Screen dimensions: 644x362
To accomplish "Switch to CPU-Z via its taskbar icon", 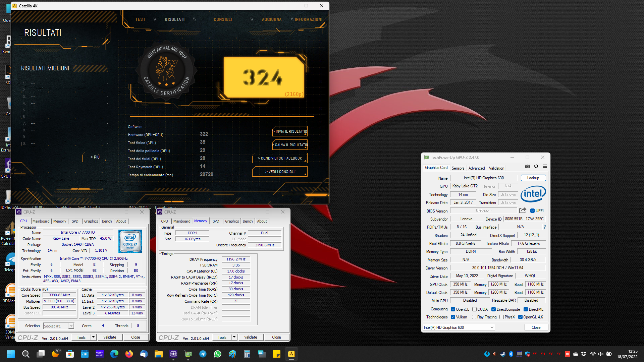I will pyautogui.click(x=173, y=354).
